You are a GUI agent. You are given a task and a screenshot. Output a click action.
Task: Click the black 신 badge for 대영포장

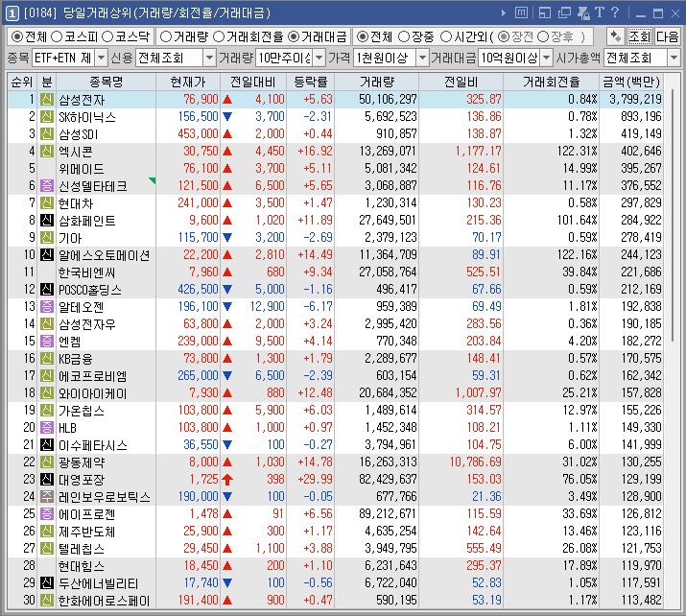point(47,479)
